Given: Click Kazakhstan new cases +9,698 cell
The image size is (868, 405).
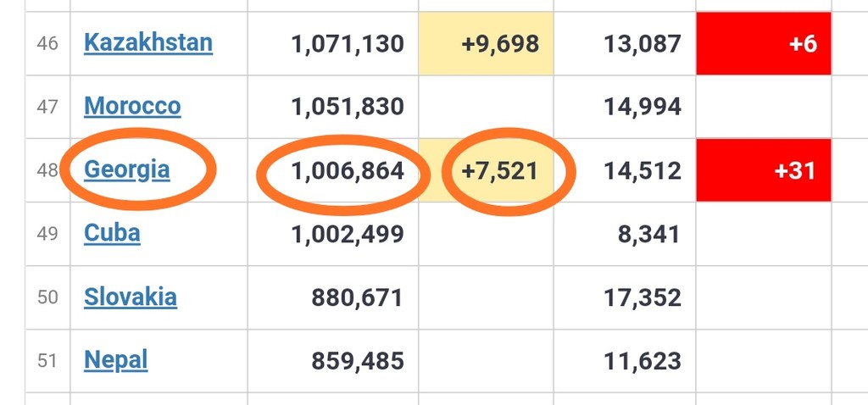Looking at the screenshot, I should point(486,44).
